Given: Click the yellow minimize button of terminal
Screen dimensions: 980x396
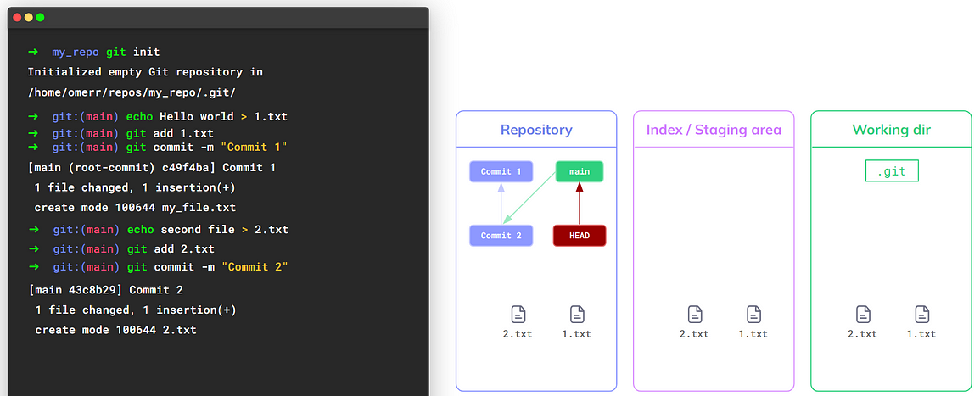Looking at the screenshot, I should coord(29,18).
